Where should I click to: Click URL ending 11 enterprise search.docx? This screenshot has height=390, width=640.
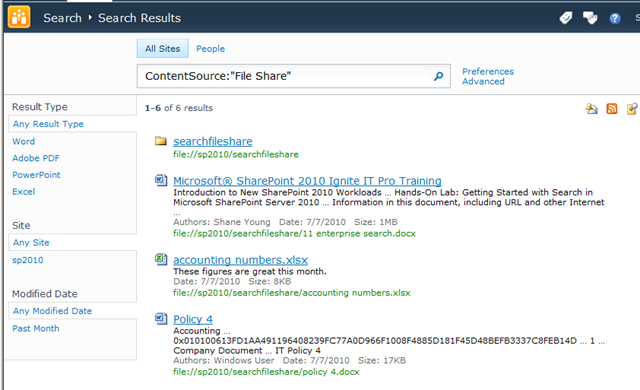(x=294, y=233)
